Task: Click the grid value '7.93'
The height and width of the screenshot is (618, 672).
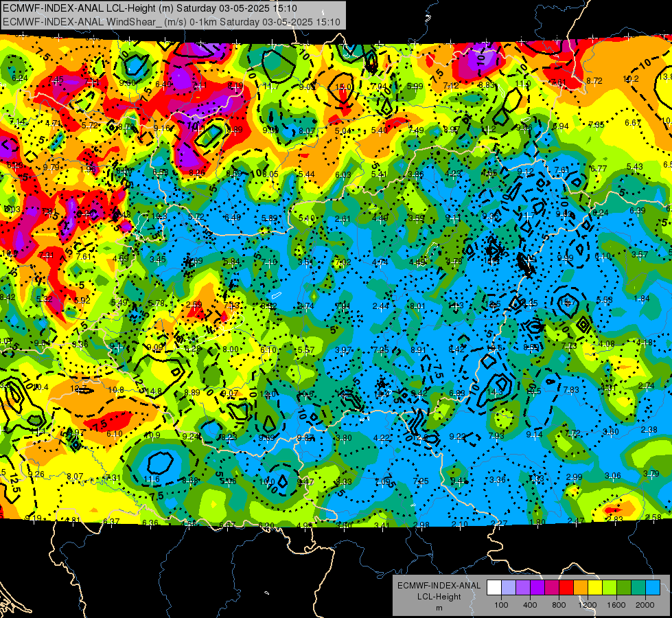Action: point(496,436)
